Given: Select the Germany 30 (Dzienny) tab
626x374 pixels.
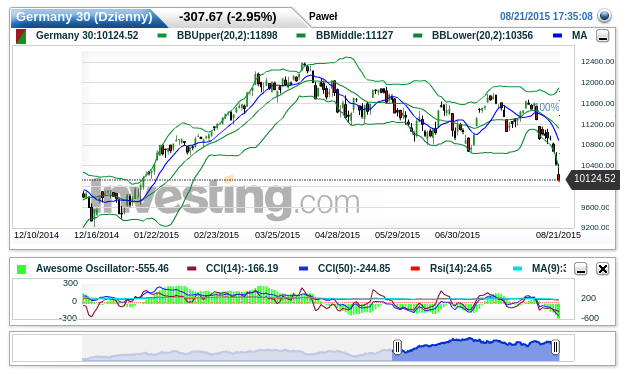Looking at the screenshot, I should point(85,17).
